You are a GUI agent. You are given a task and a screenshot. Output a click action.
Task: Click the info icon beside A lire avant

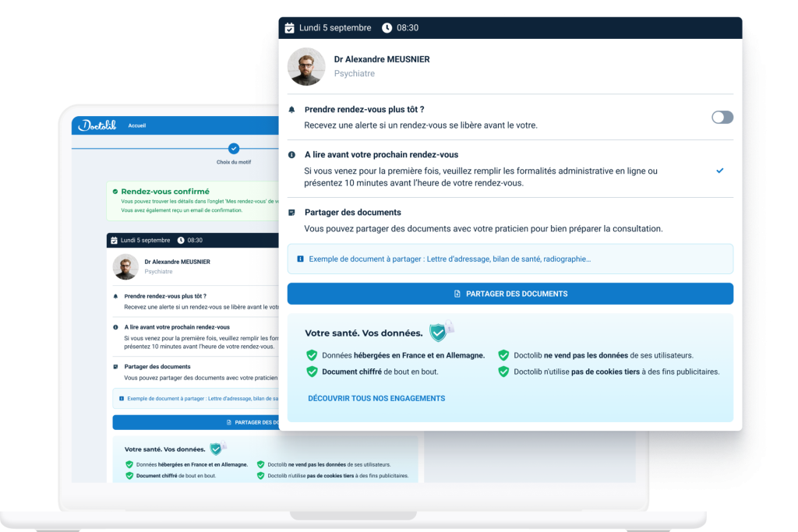[292, 155]
